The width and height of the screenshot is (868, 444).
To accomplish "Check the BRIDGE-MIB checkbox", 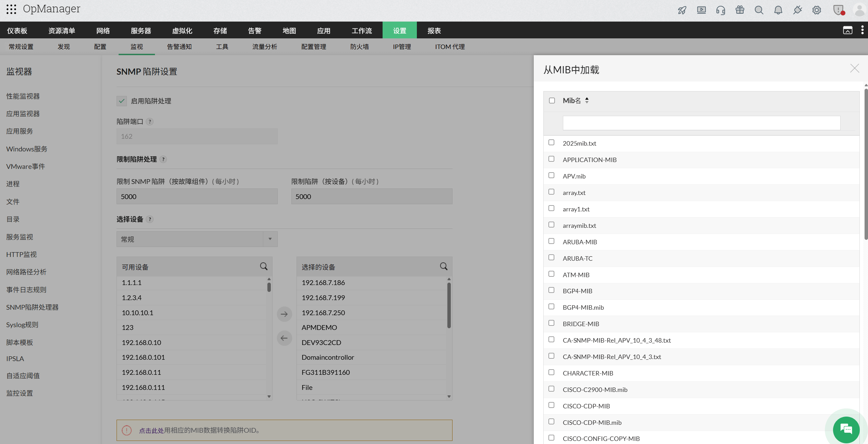I will (x=551, y=323).
